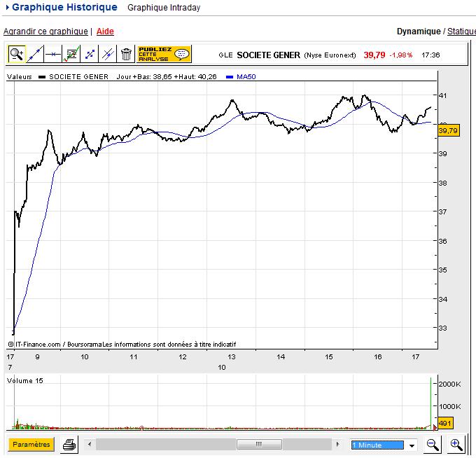Click the -1,98% change value
Screen dimensions: 476x458
click(400, 55)
